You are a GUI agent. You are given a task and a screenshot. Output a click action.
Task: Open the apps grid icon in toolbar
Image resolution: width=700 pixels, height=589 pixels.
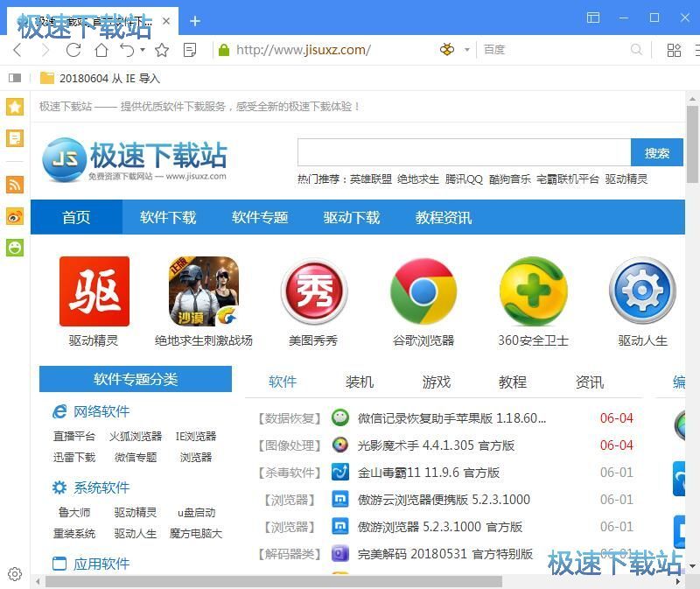coord(674,50)
